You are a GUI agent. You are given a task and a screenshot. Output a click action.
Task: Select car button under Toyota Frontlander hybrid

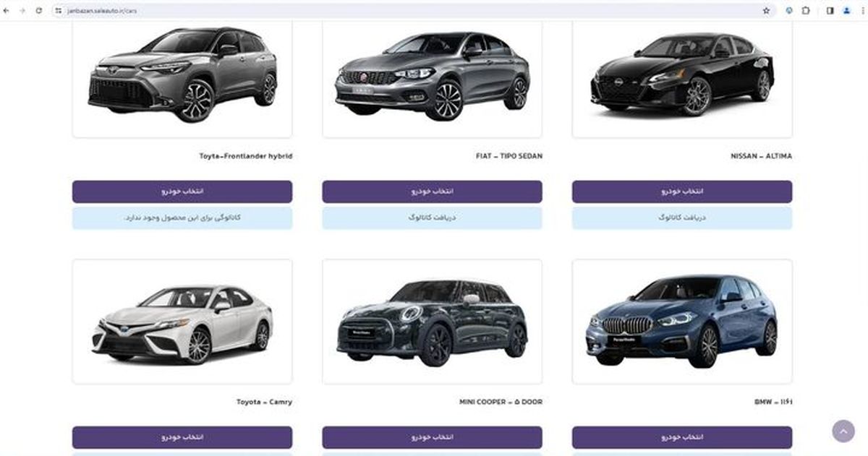tap(182, 192)
